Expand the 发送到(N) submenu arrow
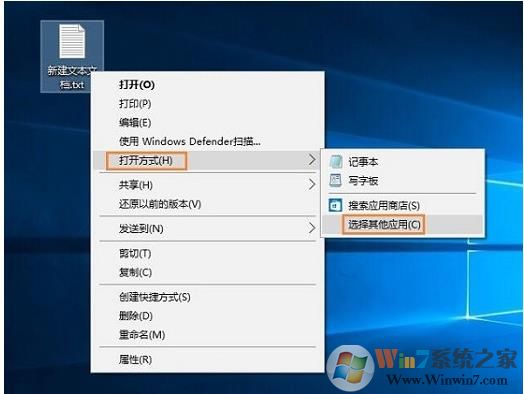 311,228
